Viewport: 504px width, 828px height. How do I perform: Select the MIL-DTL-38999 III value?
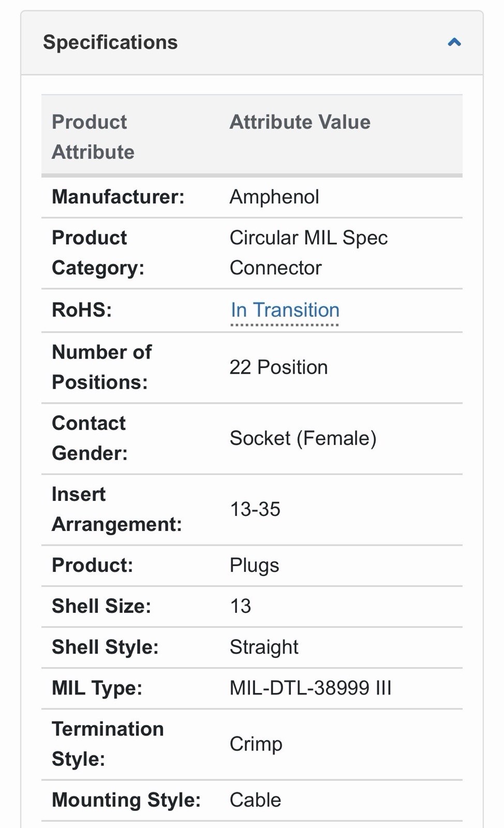pos(310,688)
